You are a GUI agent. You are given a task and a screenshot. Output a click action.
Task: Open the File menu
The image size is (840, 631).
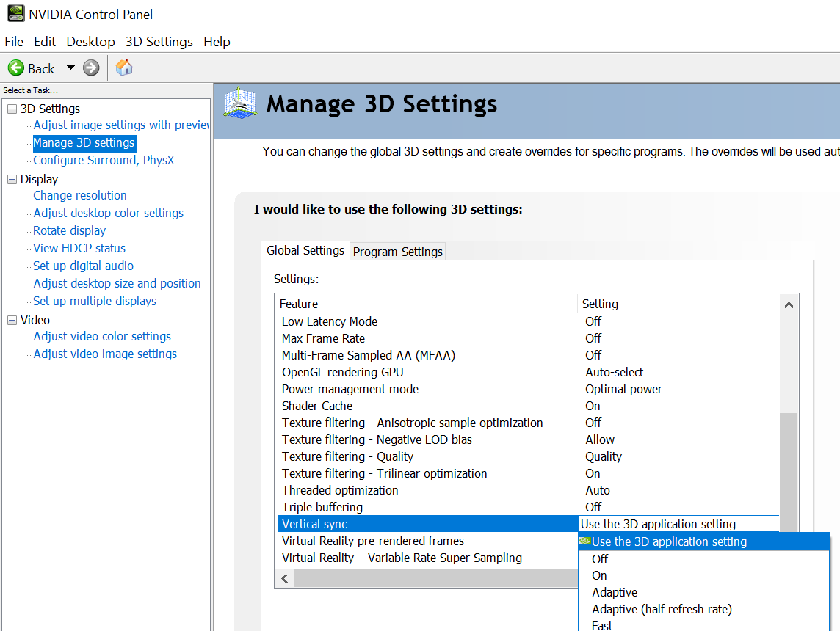click(14, 42)
